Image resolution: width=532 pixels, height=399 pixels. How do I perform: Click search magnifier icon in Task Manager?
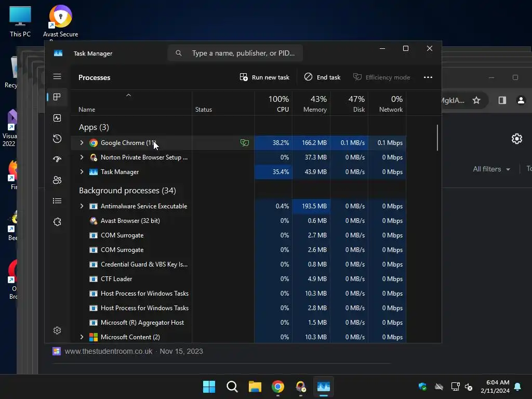tap(179, 54)
